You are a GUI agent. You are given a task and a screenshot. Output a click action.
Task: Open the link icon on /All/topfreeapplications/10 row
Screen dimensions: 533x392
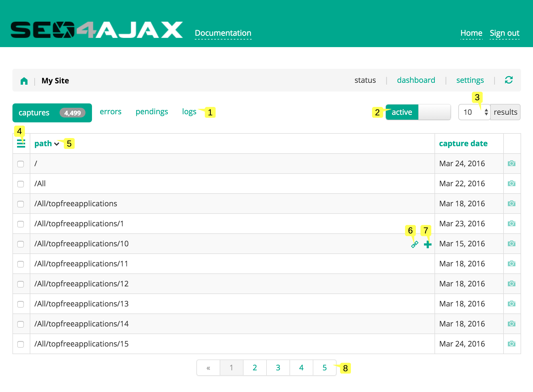[x=414, y=244]
